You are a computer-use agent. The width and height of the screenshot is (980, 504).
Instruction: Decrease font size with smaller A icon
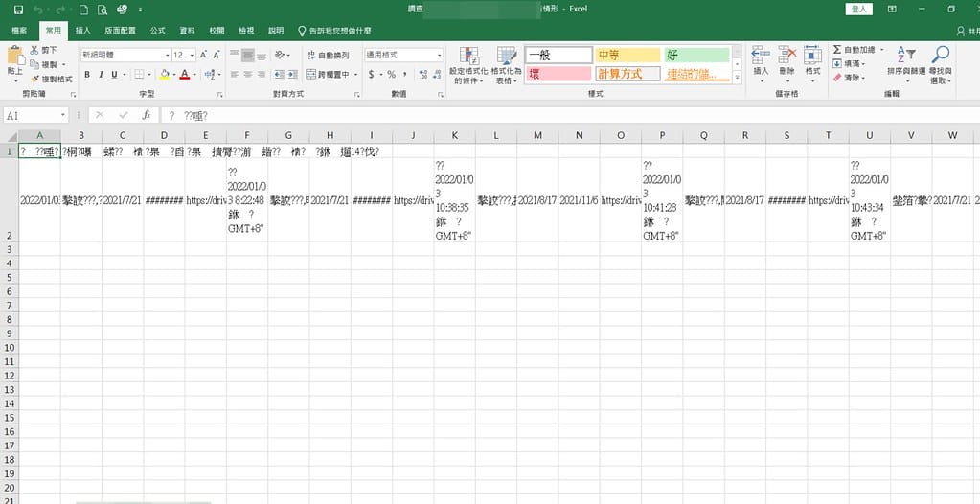(x=217, y=55)
